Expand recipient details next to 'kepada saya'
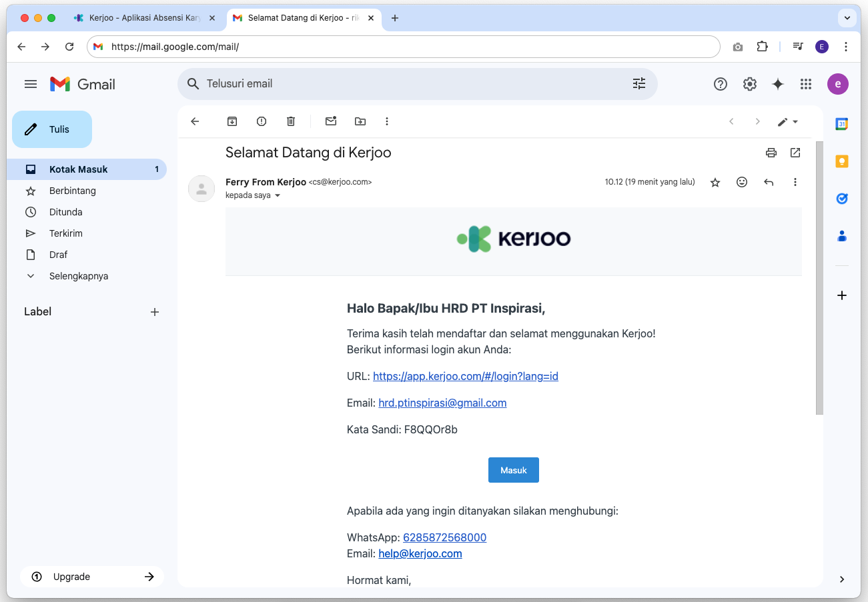 278,196
